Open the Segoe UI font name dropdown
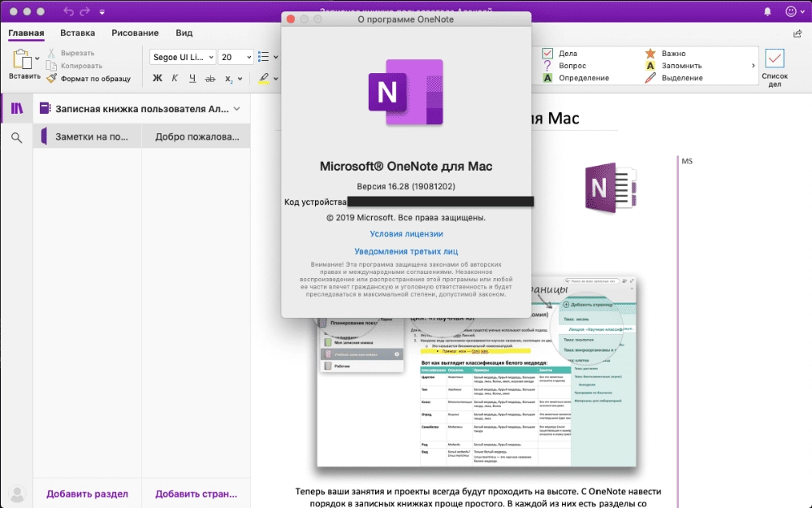Screen dimensions: 812x508 182,57
